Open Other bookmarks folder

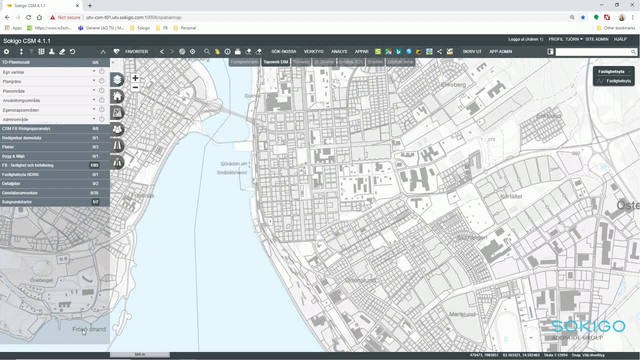pos(616,28)
